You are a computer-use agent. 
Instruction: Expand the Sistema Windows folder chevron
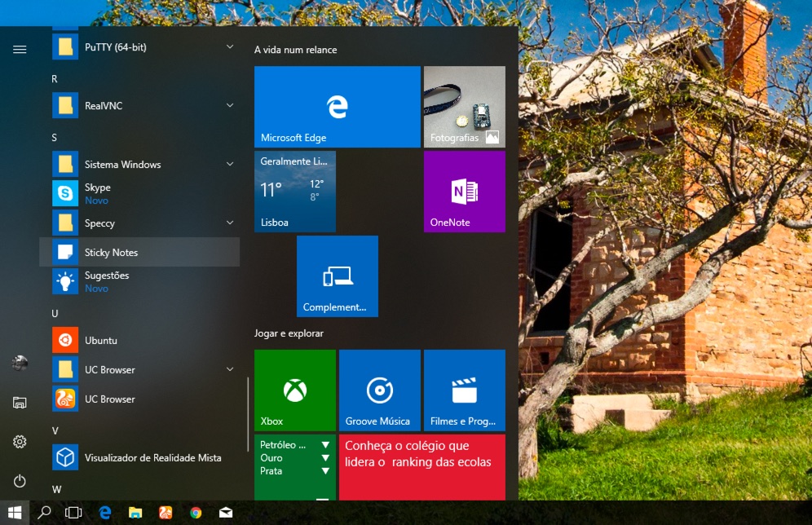click(230, 164)
